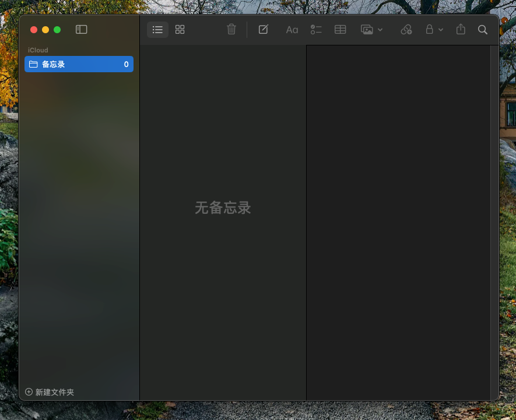Enter full screen with the green button

coord(57,30)
